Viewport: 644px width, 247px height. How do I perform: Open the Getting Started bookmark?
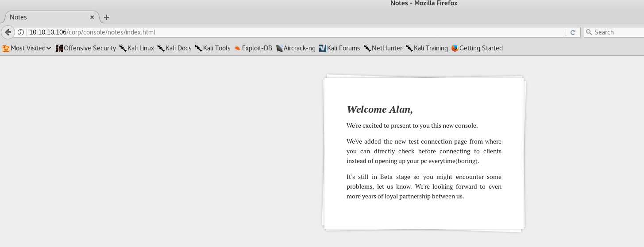(477, 48)
